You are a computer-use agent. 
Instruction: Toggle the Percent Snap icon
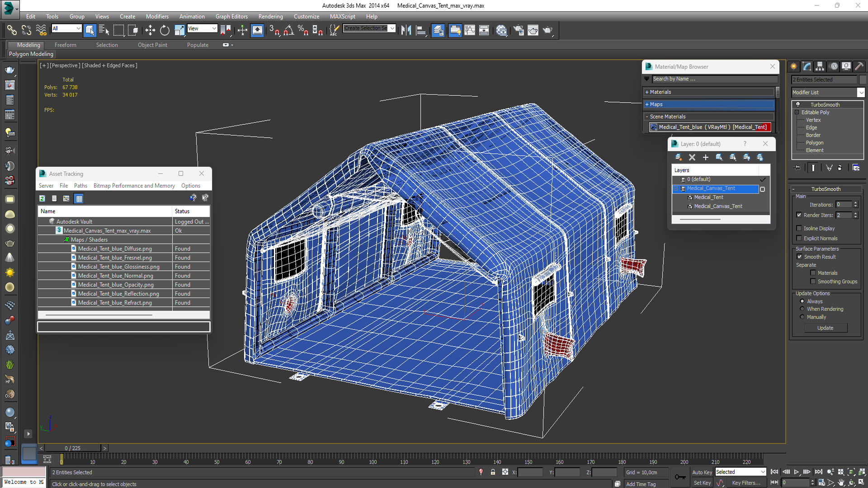coord(303,30)
